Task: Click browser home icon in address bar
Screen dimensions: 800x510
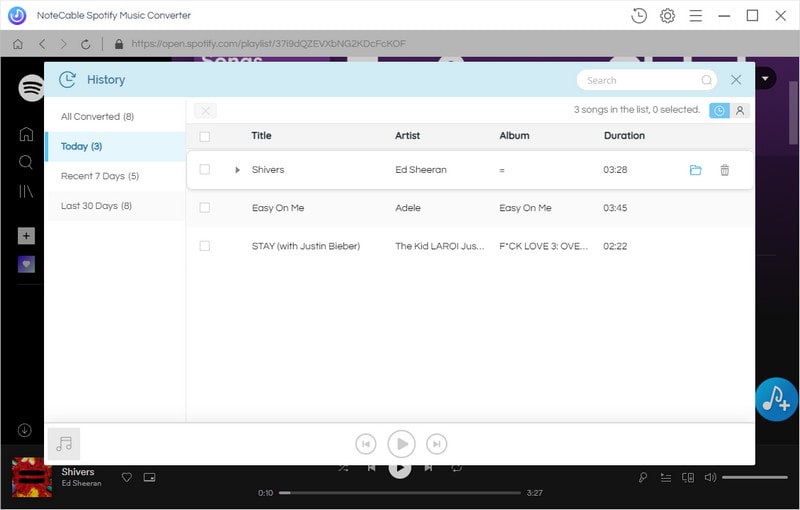Action: pyautogui.click(x=18, y=44)
